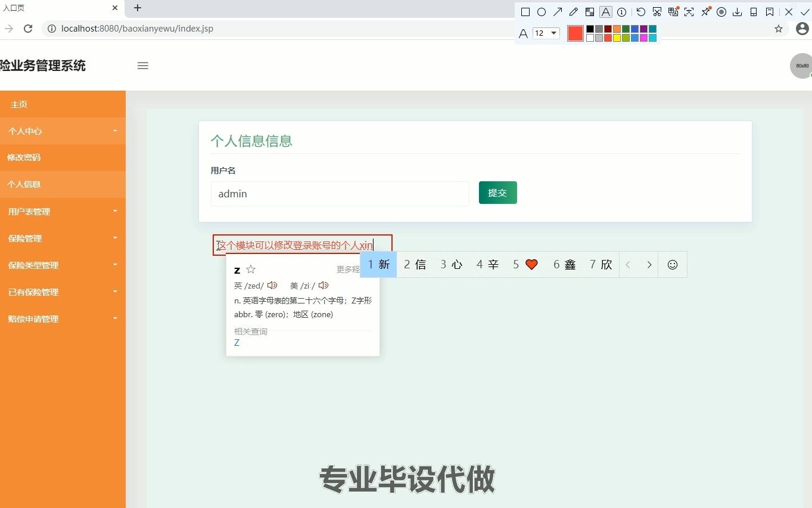Expand the 用户表管理 menu
812x508 pixels.
tap(63, 212)
